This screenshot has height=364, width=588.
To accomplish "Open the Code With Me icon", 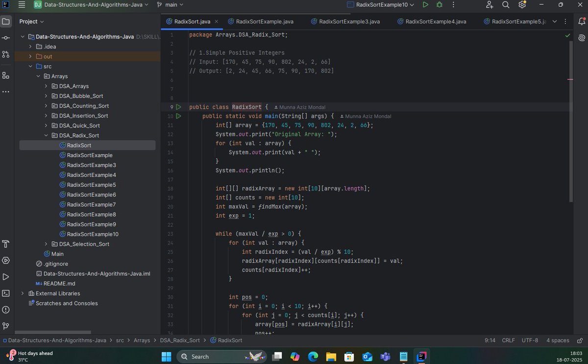I will [x=490, y=5].
